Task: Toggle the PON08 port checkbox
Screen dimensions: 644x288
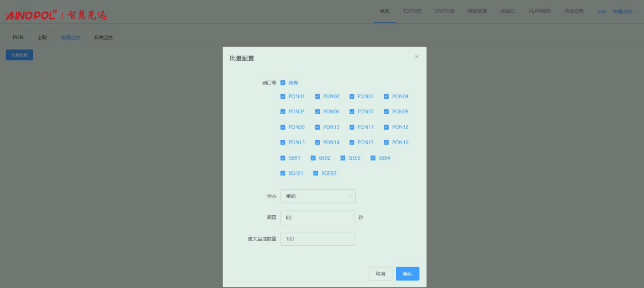Action: tap(387, 112)
